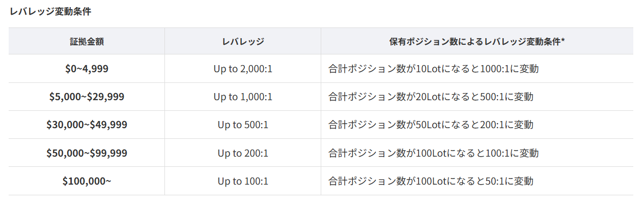Click the レバレッジ変動条件 heading
Screen dimensions: 644x207
pos(50,11)
